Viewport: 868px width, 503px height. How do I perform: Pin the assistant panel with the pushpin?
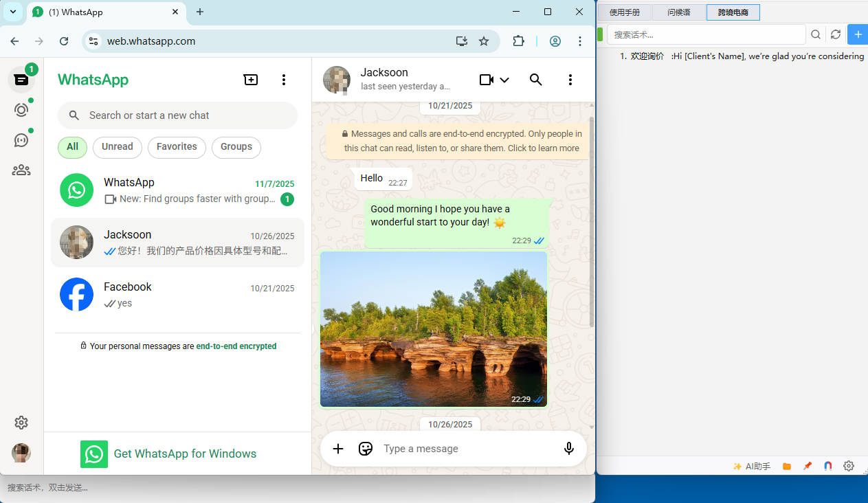point(808,466)
